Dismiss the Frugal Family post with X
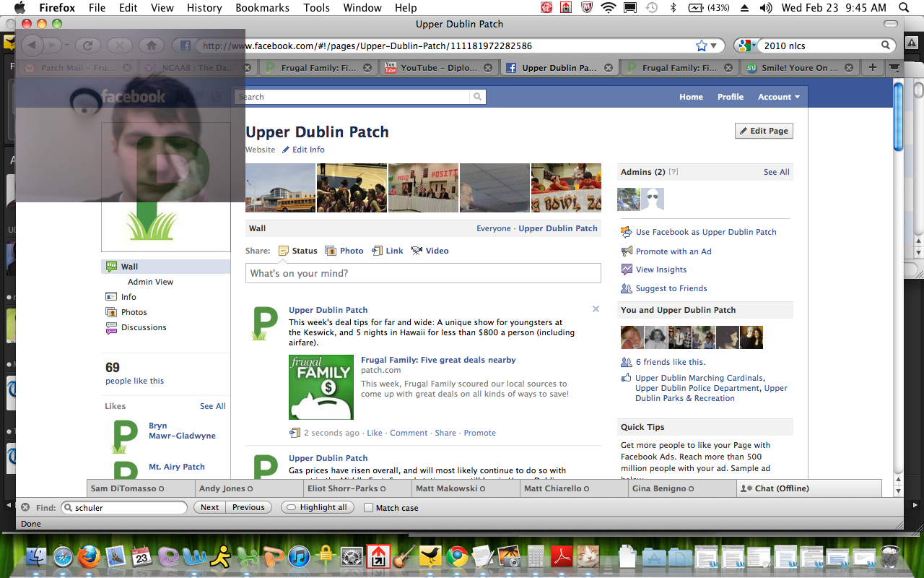 (x=596, y=309)
